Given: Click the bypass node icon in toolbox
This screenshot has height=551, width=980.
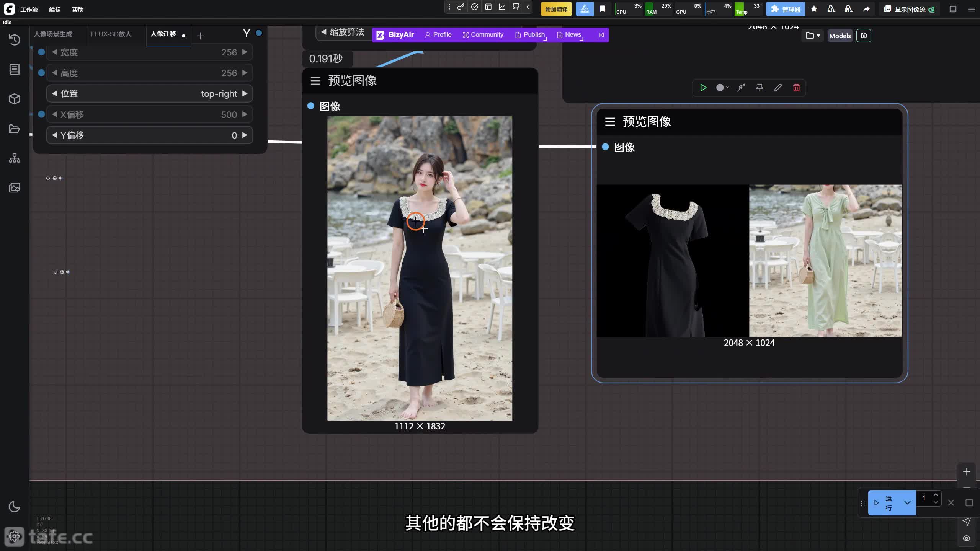Looking at the screenshot, I should tap(741, 88).
